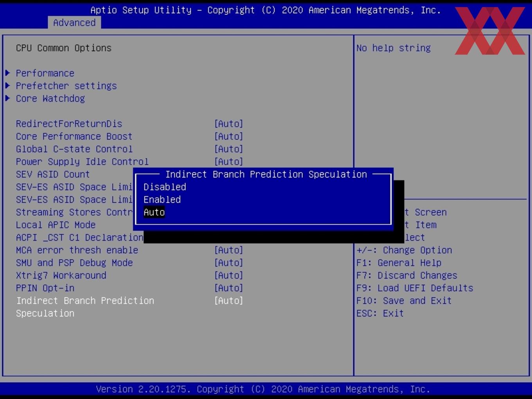Select the SMU and PSP Debug Mode option

click(74, 263)
